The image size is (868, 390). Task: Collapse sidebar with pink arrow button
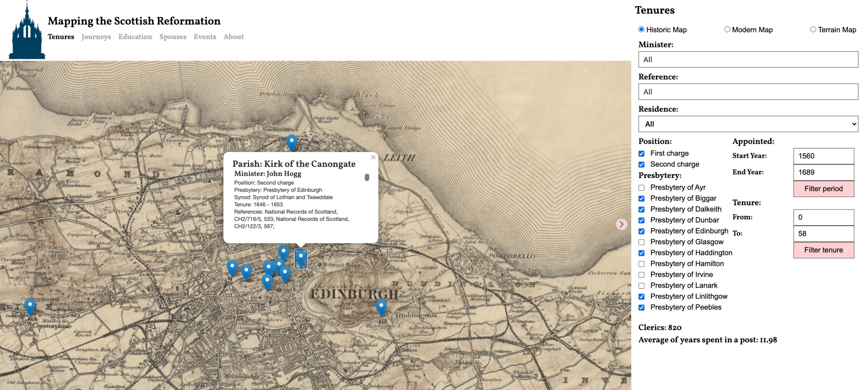point(622,224)
